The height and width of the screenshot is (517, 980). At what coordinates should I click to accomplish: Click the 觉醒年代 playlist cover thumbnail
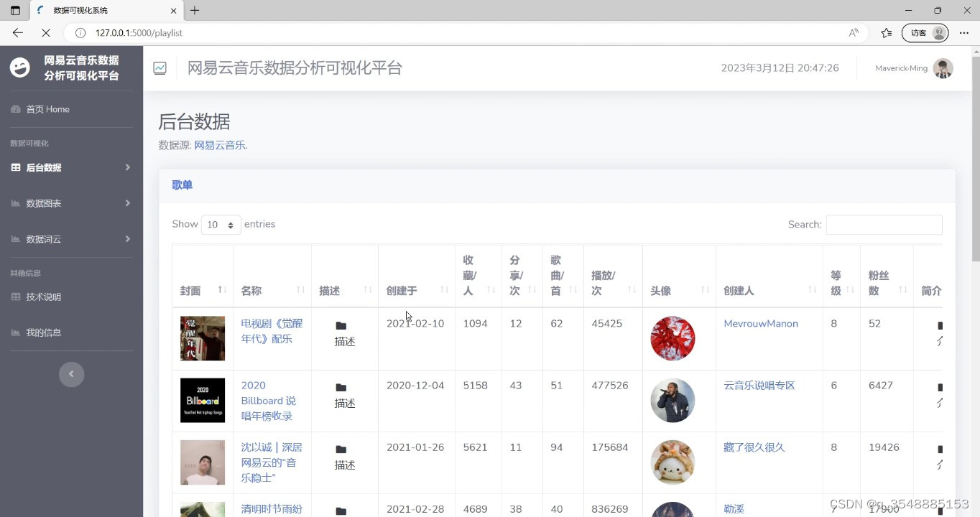pos(203,338)
